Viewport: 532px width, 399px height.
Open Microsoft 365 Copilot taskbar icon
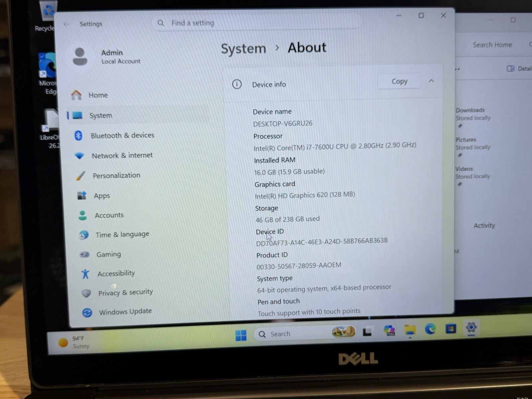click(389, 331)
